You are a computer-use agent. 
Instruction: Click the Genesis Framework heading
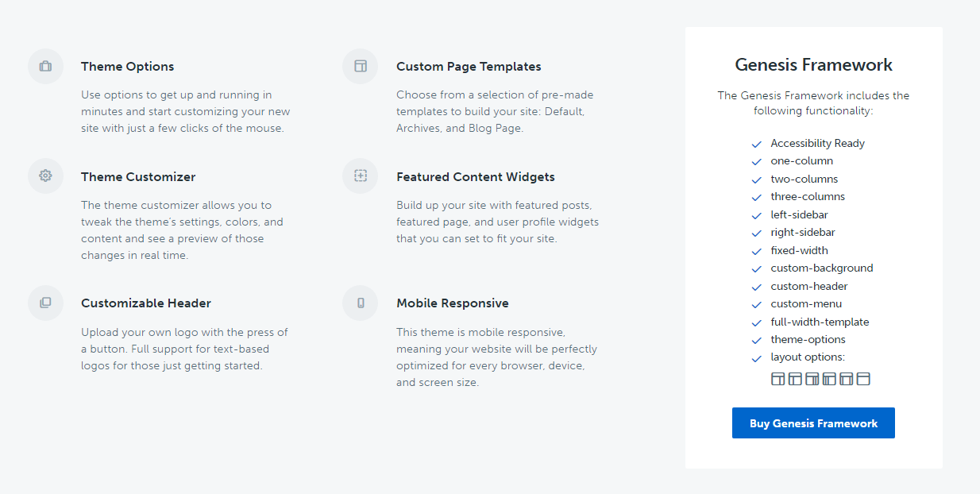[x=814, y=65]
